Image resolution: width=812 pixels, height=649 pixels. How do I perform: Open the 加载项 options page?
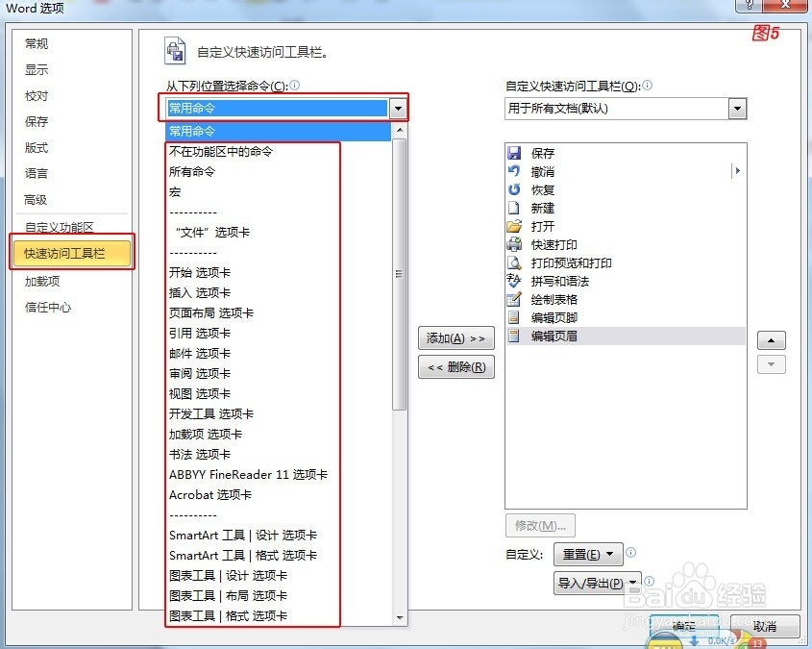[41, 281]
